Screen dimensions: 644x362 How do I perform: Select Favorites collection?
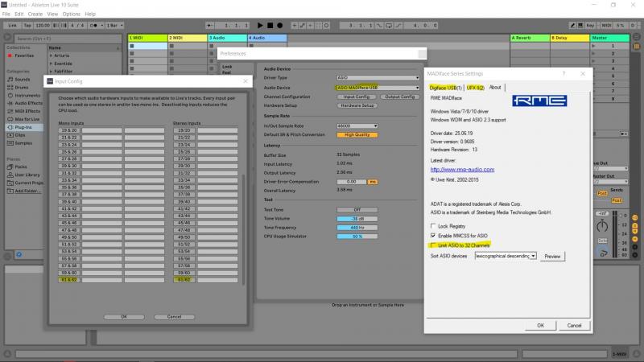pos(24,56)
